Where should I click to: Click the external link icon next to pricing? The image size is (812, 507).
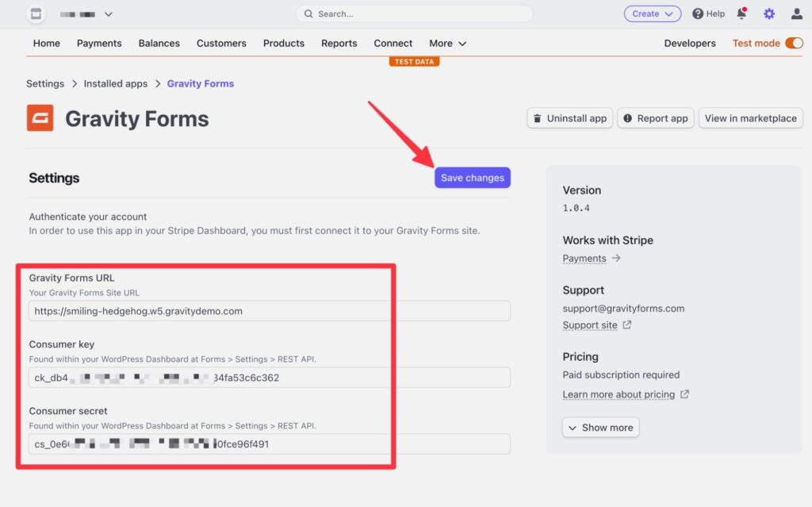(684, 394)
